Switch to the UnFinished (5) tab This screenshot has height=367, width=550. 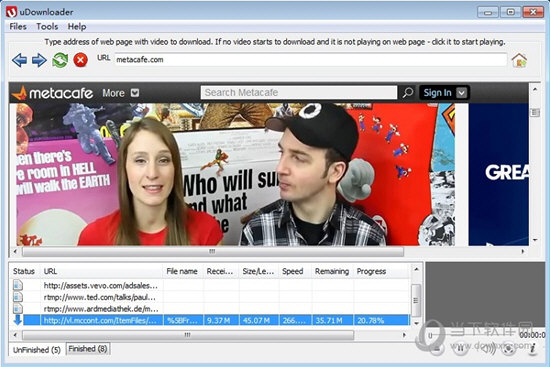pos(37,350)
